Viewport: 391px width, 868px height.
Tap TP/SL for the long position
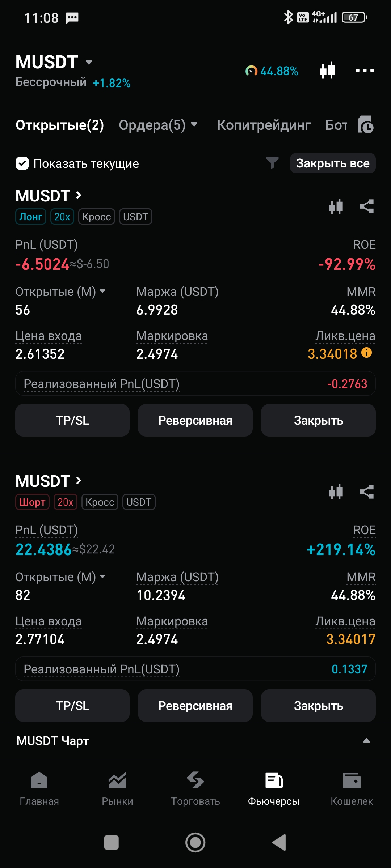click(x=72, y=420)
